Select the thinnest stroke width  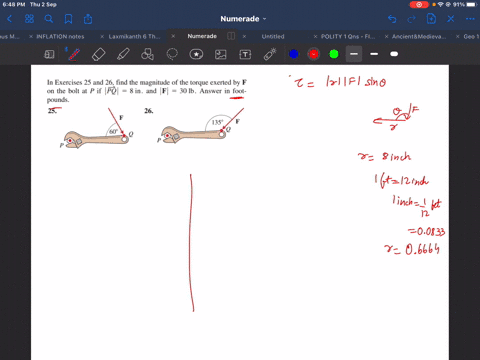[x=354, y=54]
